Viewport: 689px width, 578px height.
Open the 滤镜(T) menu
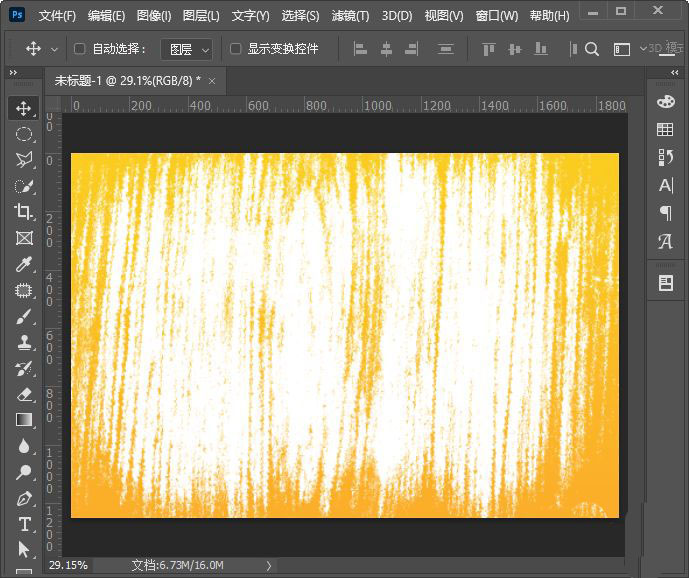click(350, 16)
